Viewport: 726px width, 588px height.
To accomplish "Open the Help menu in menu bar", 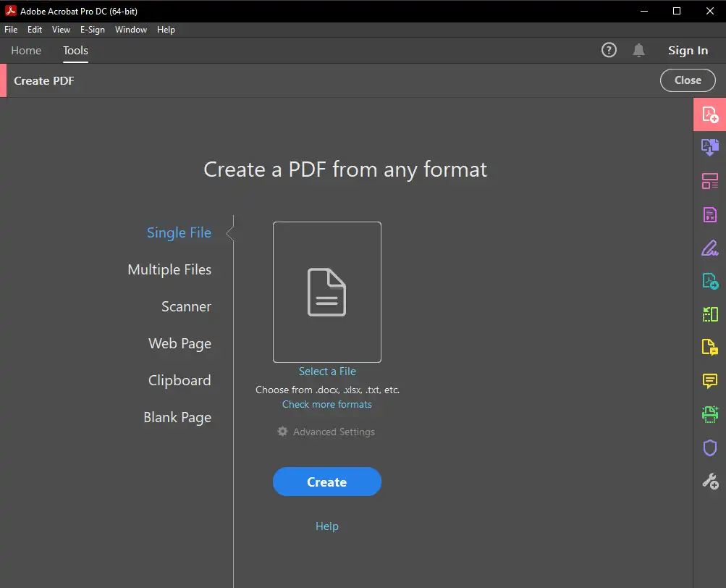I will [x=166, y=30].
